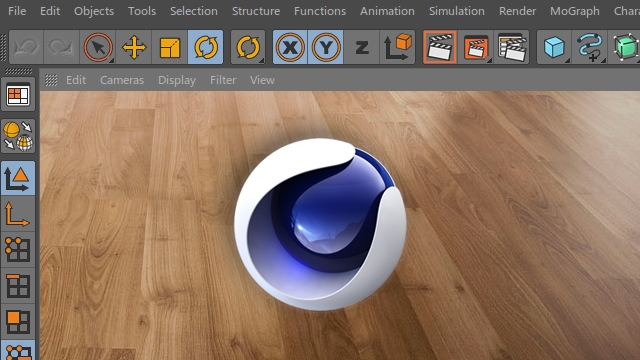
Task: Click Render View clapperboard icon
Action: tap(440, 47)
